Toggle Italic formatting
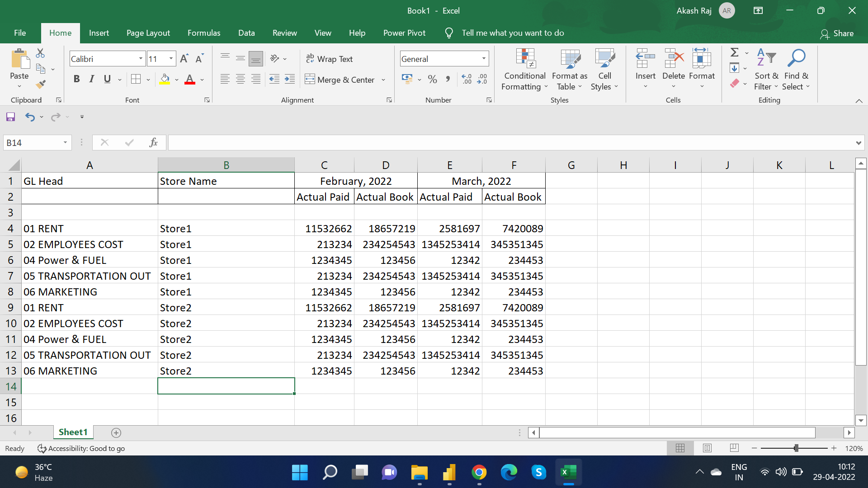The image size is (868, 488). 92,80
